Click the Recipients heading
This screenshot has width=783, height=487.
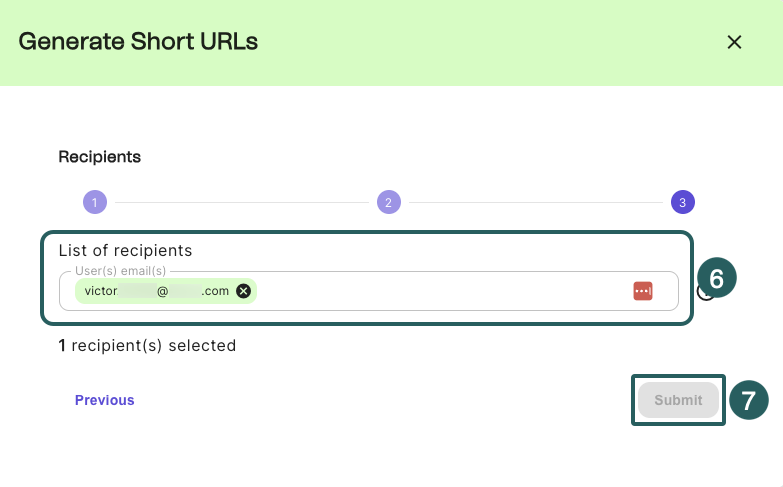pyautogui.click(x=99, y=157)
